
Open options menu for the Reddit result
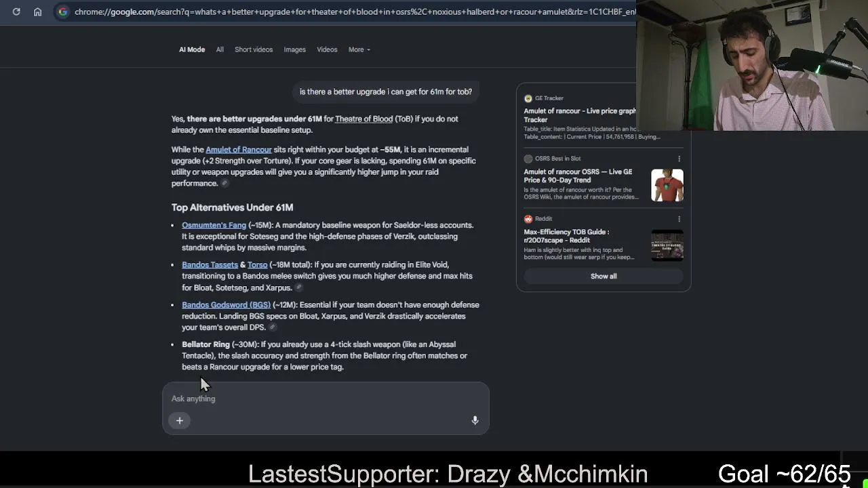(x=679, y=219)
